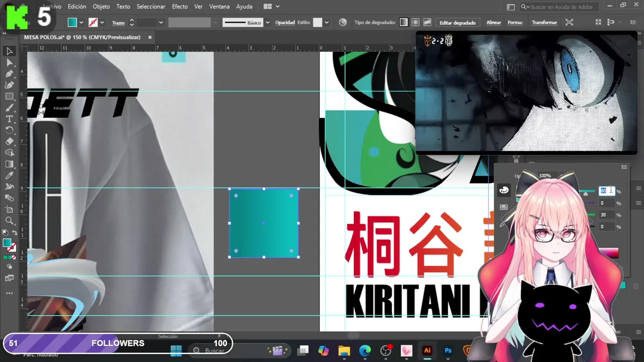Open the Seleccionar menu
The width and height of the screenshot is (644, 362).
151,7
